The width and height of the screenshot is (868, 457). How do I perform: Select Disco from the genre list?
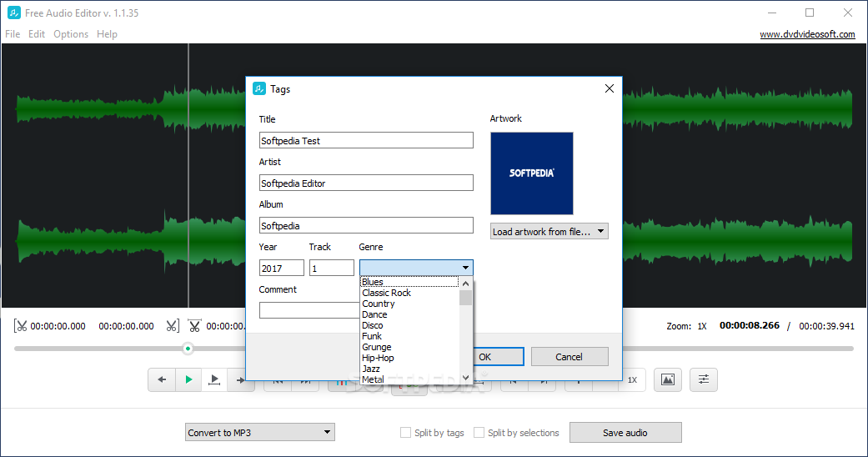(x=409, y=325)
